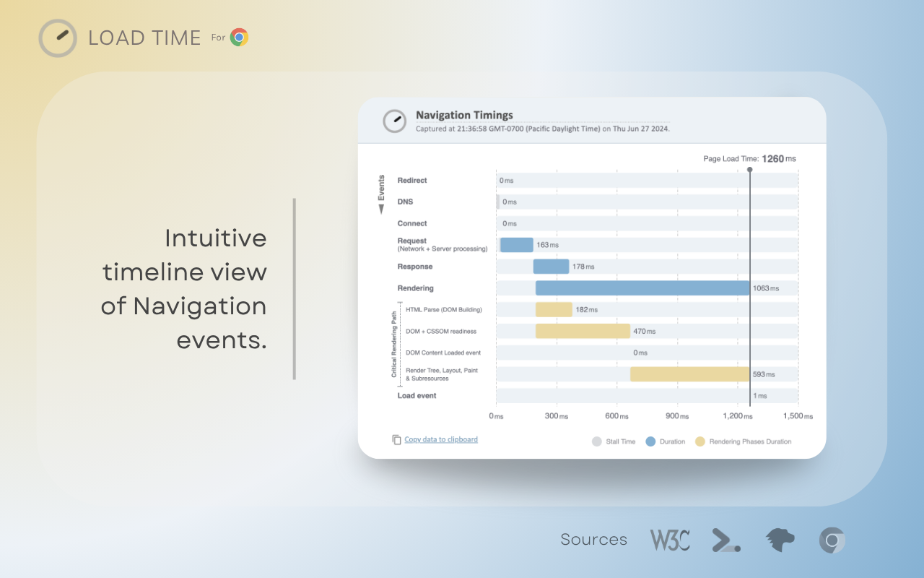Click the 'LOAD TIME' title text
This screenshot has height=578, width=924.
click(x=144, y=38)
